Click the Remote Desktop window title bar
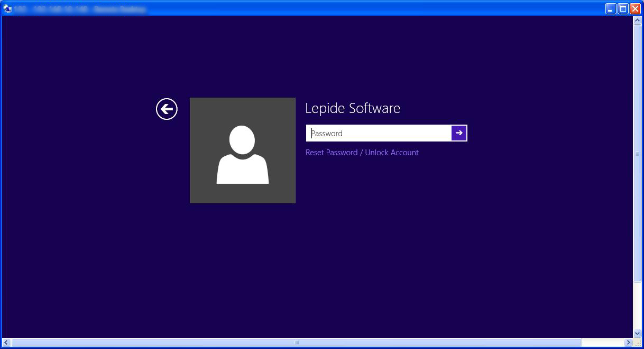644x349 pixels. click(370, 8)
